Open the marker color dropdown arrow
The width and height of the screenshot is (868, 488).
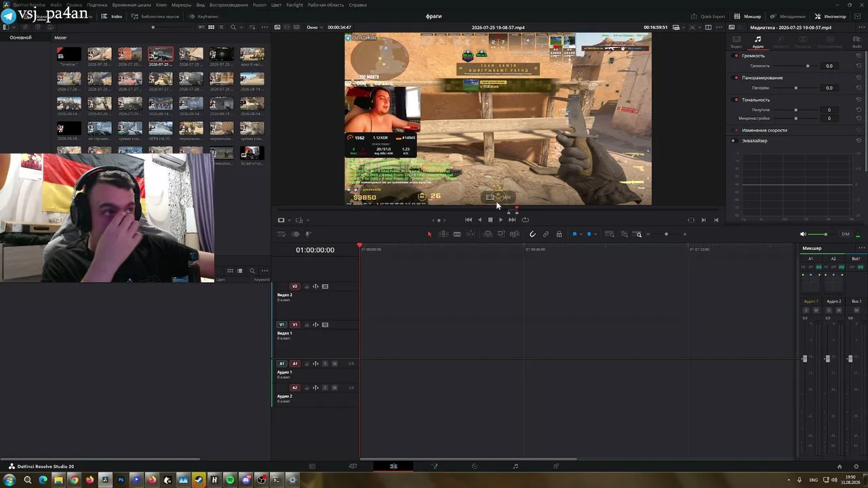pos(595,235)
